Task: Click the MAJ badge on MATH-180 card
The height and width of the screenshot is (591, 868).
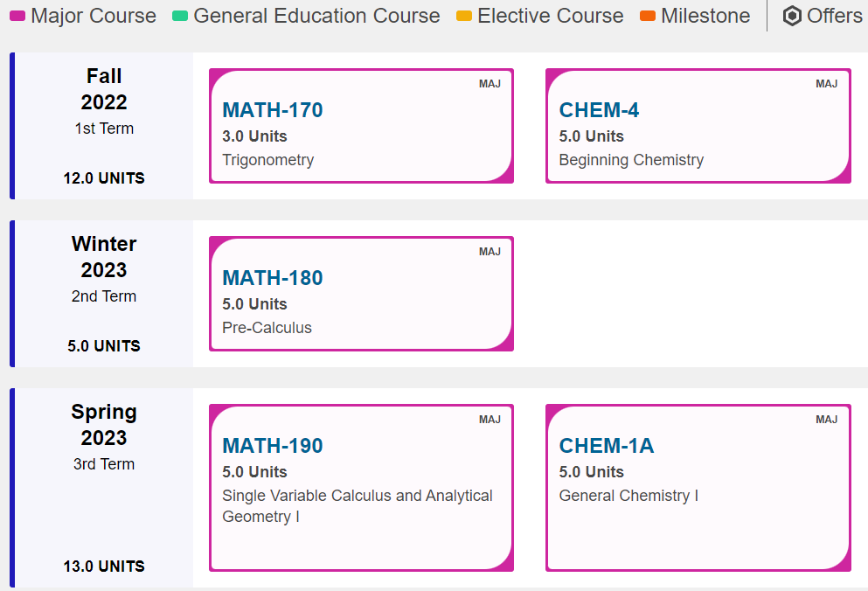Action: (x=490, y=252)
